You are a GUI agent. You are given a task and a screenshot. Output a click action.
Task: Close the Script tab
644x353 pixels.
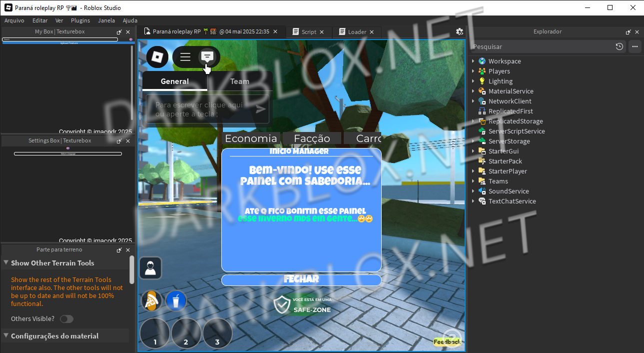[x=322, y=31]
